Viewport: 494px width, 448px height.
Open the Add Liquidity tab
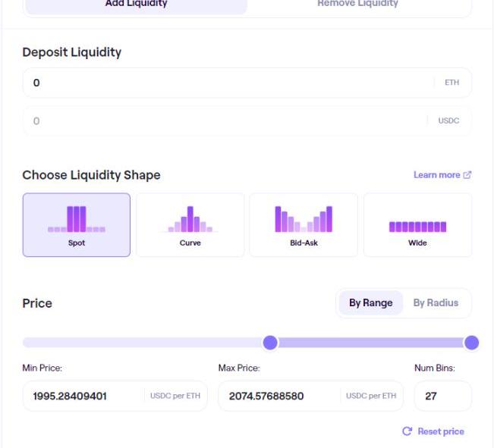pos(137,5)
